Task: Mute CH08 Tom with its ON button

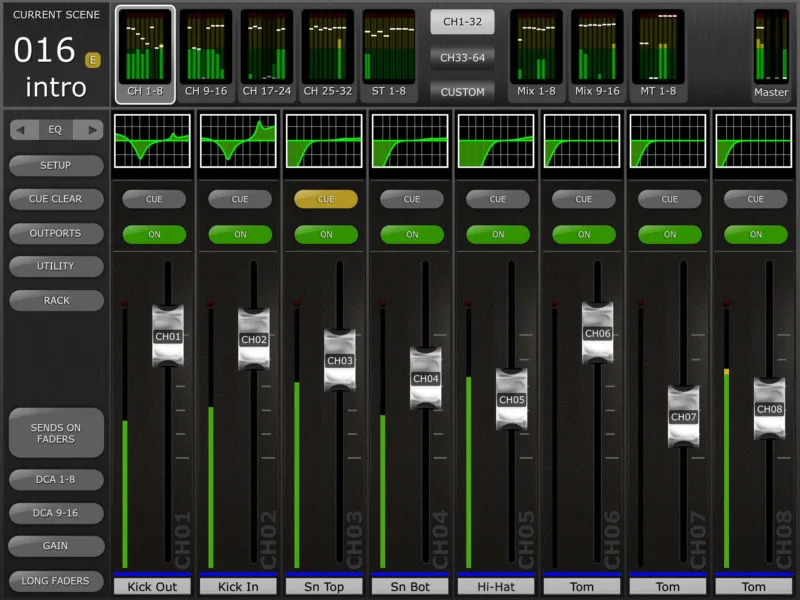Action: click(756, 234)
